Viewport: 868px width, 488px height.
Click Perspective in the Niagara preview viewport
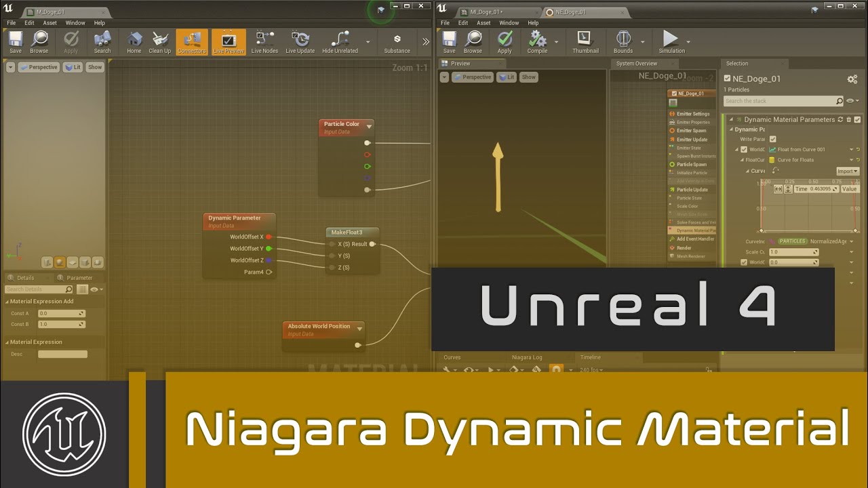click(473, 77)
